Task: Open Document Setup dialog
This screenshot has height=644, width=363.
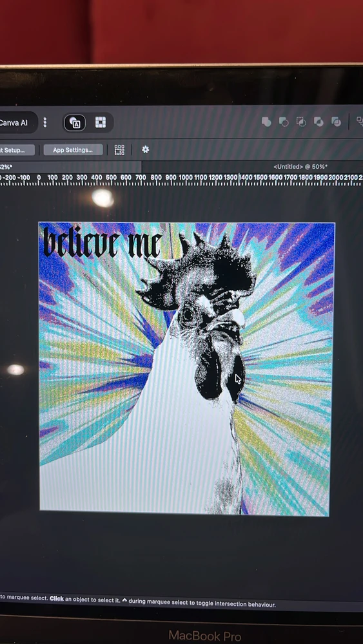Action: coord(17,150)
